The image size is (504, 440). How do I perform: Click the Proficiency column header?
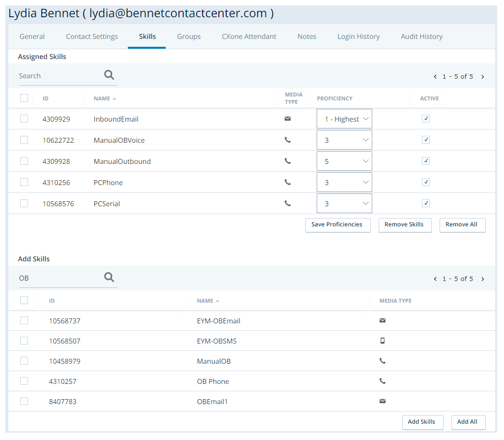pos(335,98)
